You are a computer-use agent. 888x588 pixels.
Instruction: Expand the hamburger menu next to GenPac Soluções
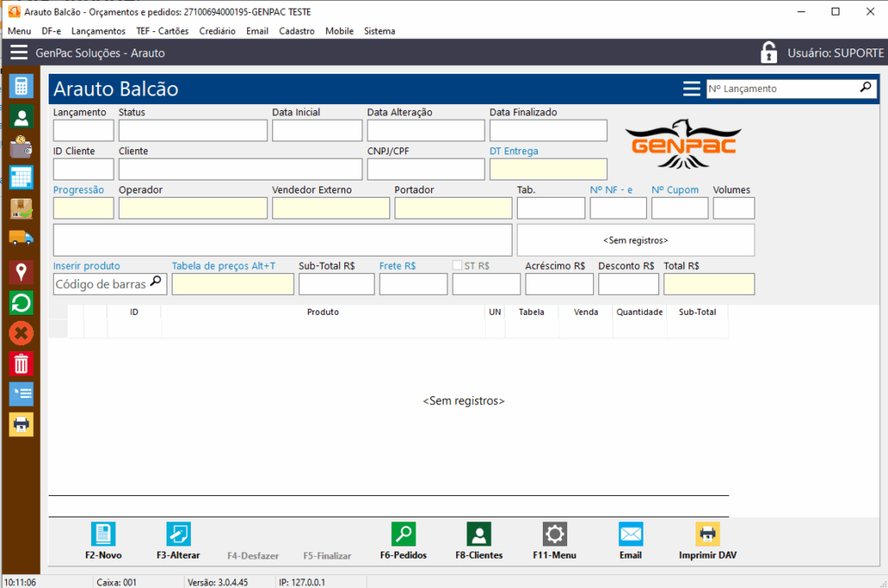coord(19,53)
